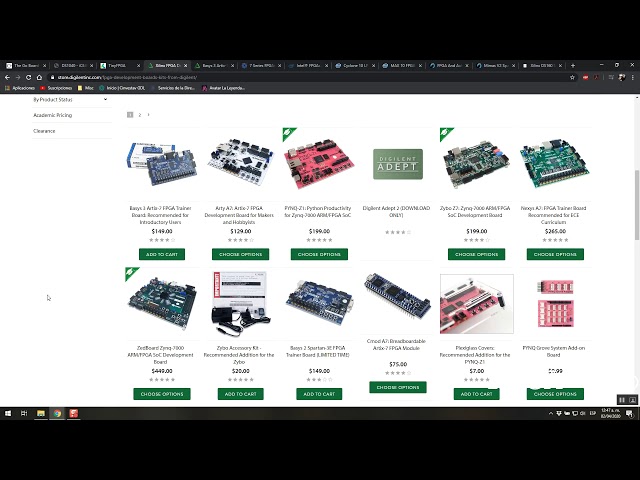Image resolution: width=640 pixels, height=480 pixels.
Task: Choose options for Zybo Z7 board
Action: click(476, 254)
